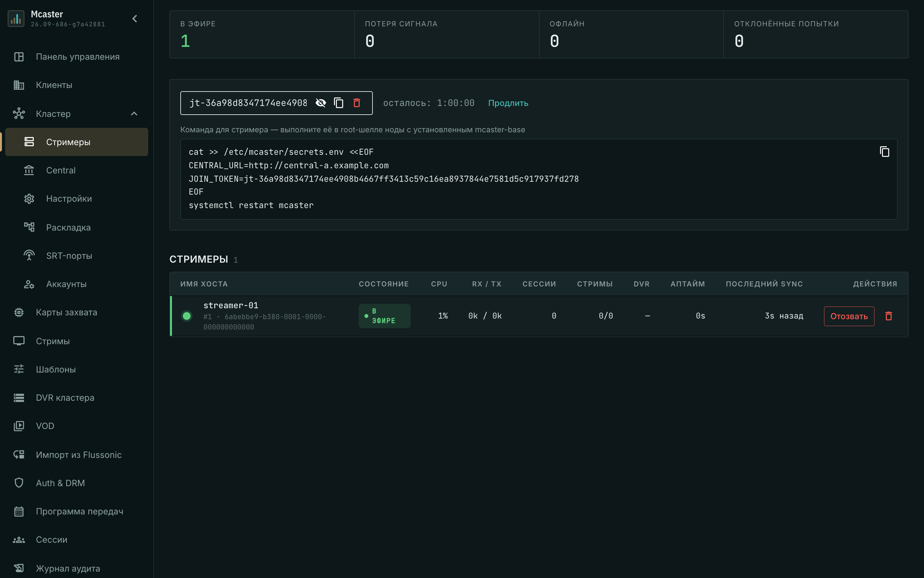Click the ИМЯ ХОСТА column header
The image size is (924, 578).
pos(204,284)
